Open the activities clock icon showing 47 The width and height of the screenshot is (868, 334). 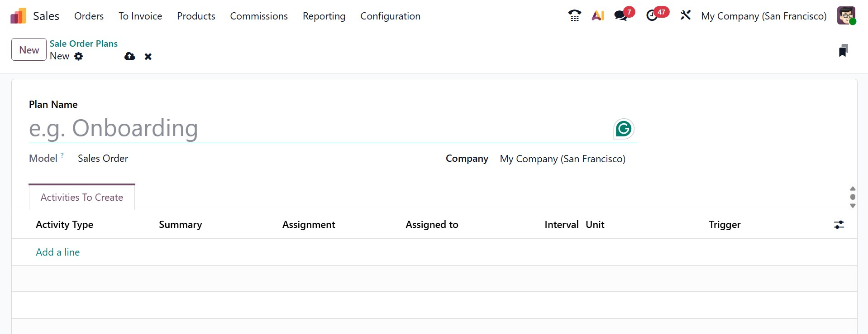click(x=652, y=16)
